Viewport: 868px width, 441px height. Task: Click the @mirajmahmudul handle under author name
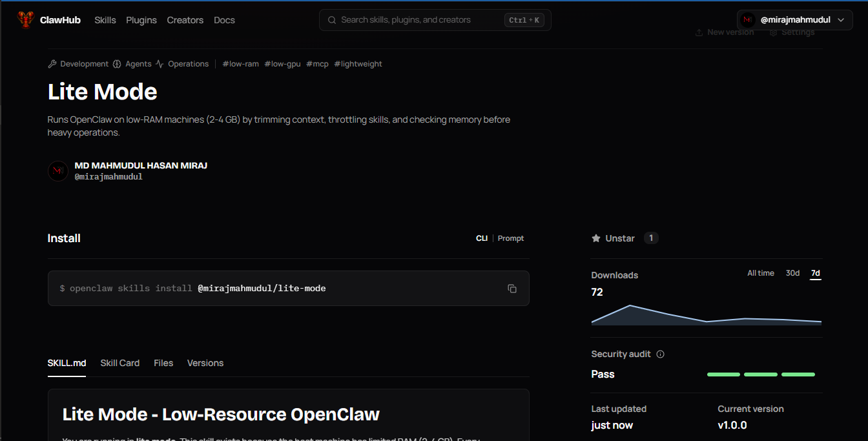(x=108, y=176)
